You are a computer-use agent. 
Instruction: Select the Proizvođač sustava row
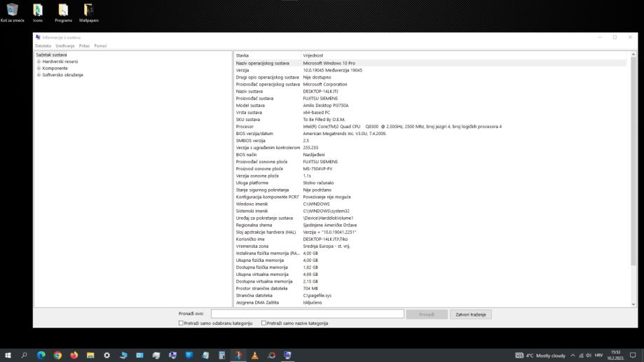(431, 99)
